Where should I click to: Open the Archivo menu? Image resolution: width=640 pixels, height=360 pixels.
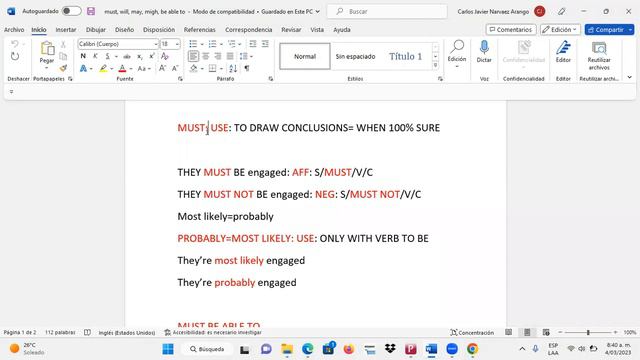point(14,29)
